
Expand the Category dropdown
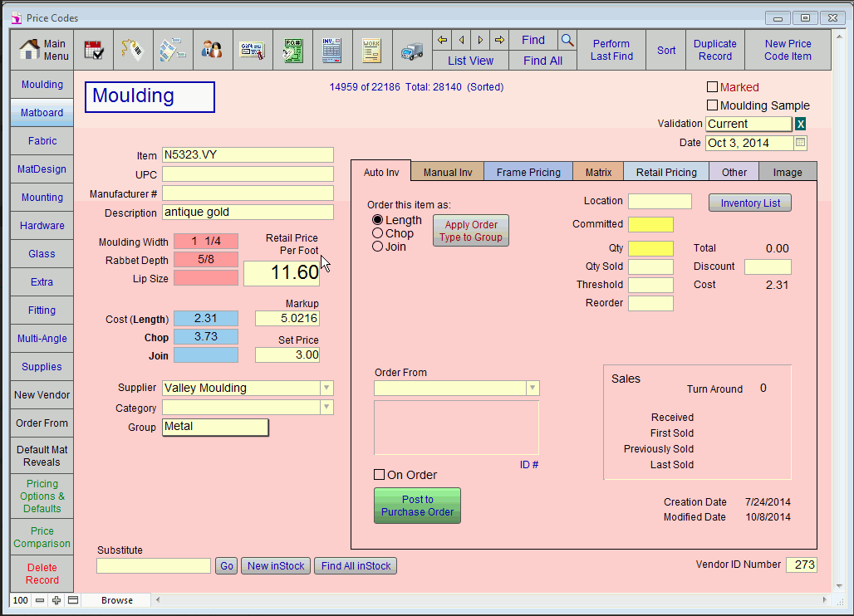pyautogui.click(x=326, y=408)
